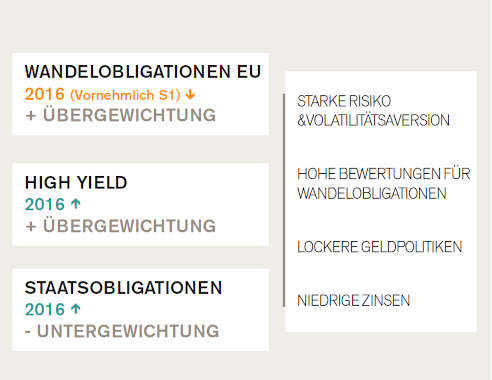Click the green 2016 under Staatsobligationen

coord(45,310)
